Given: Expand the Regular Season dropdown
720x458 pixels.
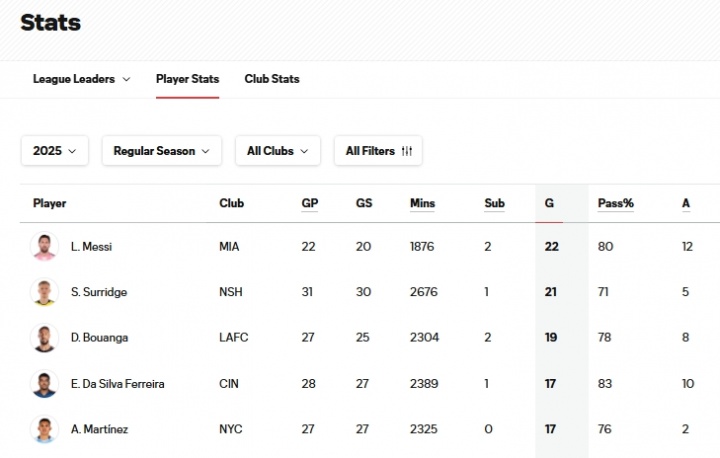Looking at the screenshot, I should (x=161, y=151).
